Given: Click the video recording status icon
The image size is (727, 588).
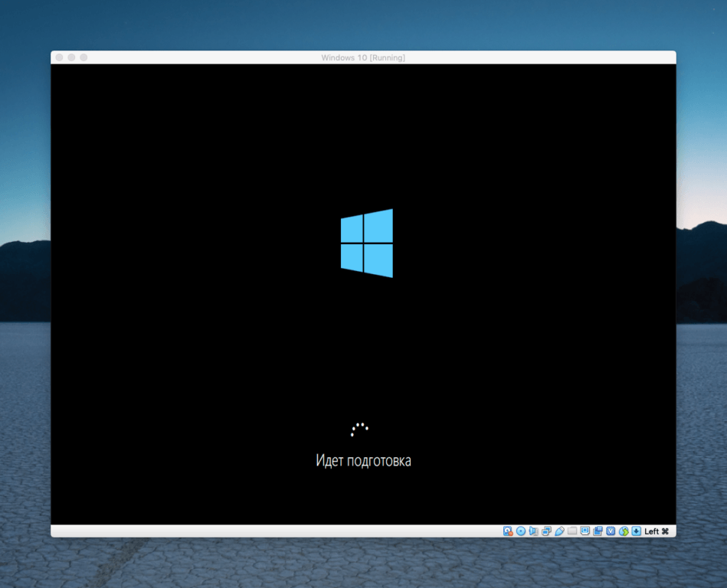Looking at the screenshot, I should 598,531.
